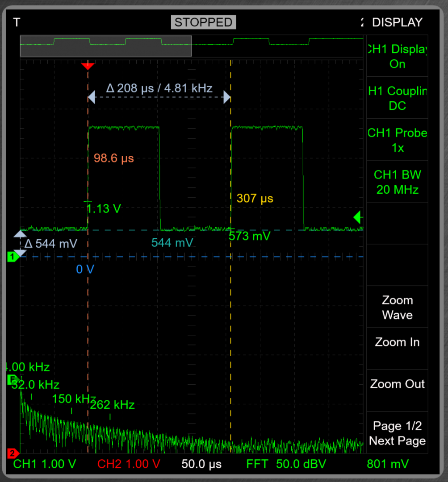
Task: Toggle CH1 Display On setting
Action: pos(397,57)
